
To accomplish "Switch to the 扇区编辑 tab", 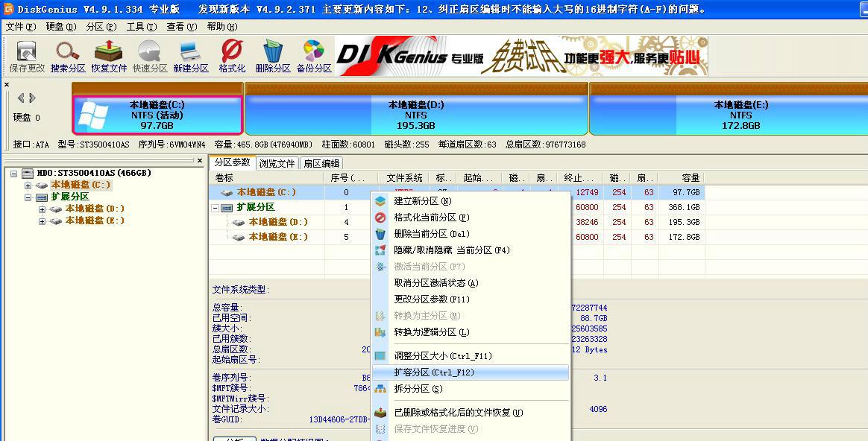I will tap(321, 163).
